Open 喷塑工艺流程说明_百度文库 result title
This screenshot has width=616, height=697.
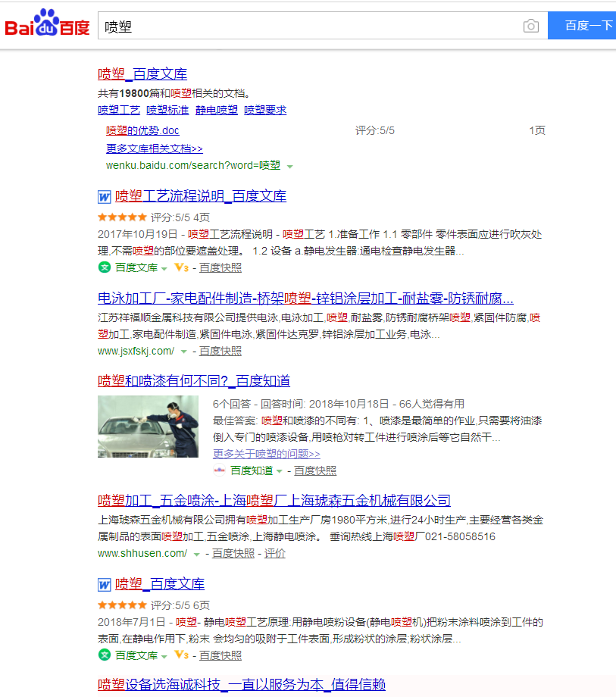(201, 196)
